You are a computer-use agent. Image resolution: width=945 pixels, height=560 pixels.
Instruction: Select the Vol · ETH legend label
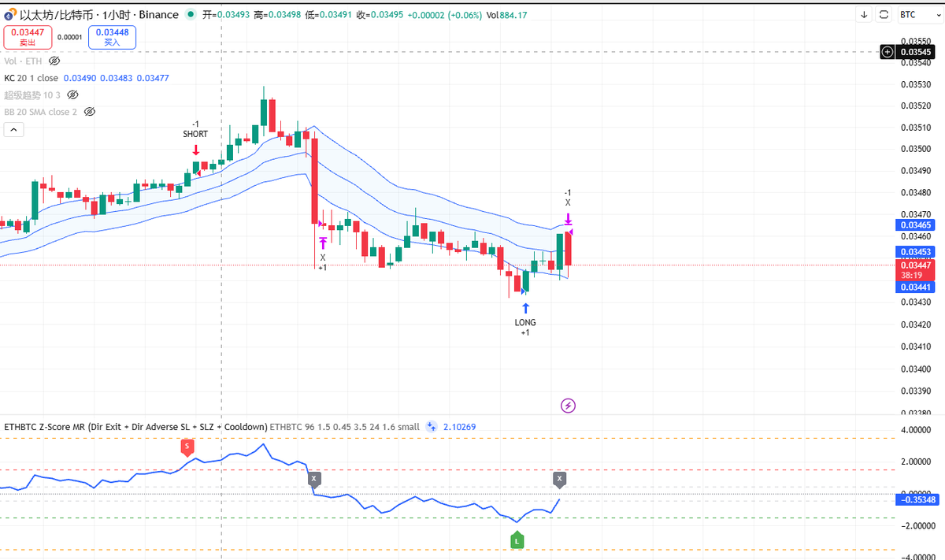(23, 61)
